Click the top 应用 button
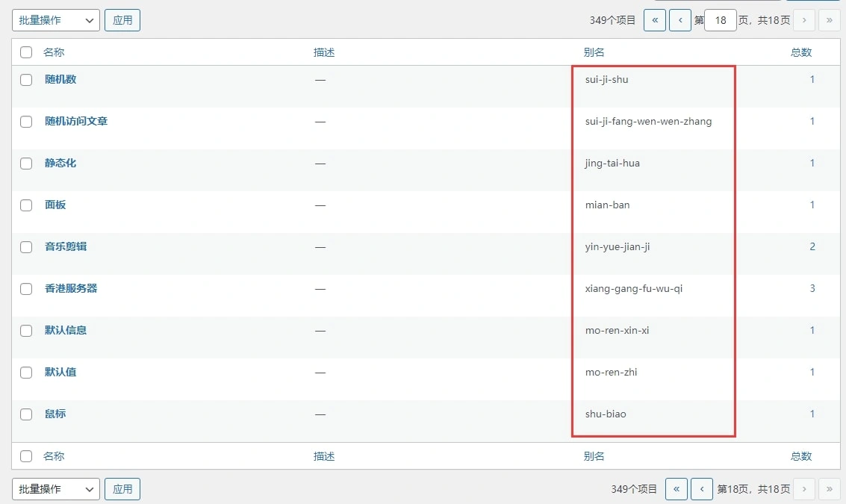Image resolution: width=846 pixels, height=504 pixels. pyautogui.click(x=122, y=20)
